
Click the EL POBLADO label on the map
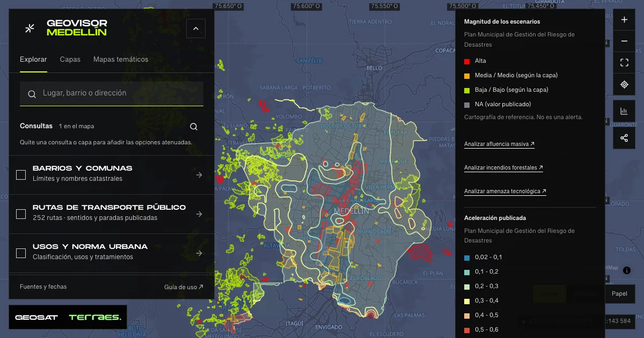[367, 278]
